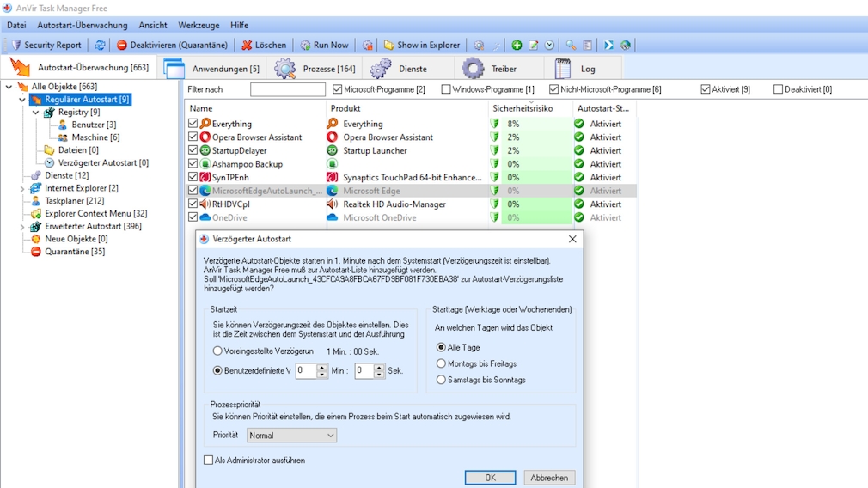The image size is (868, 488).
Task: Uncheck the Opera Browser Assistant entry
Action: tap(193, 137)
